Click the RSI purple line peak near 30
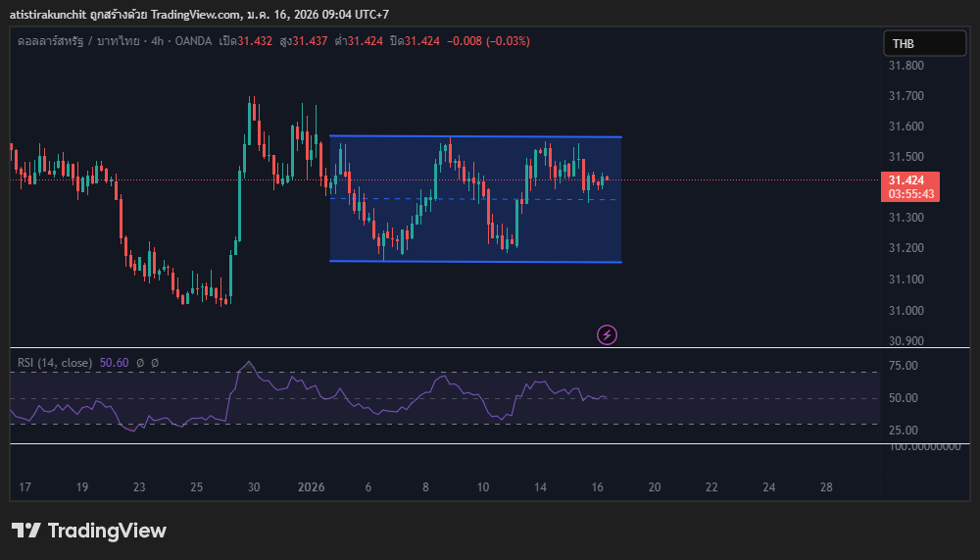Image resolution: width=980 pixels, height=560 pixels. (x=248, y=363)
